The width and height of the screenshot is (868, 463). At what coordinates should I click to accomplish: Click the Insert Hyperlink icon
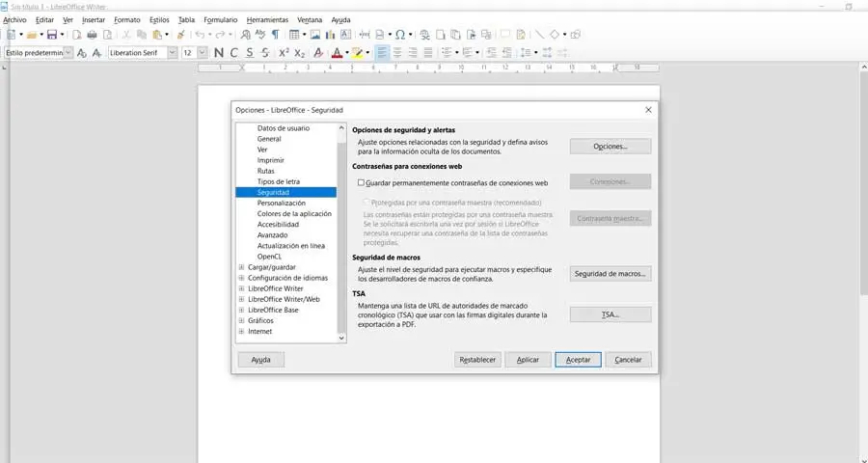(425, 35)
